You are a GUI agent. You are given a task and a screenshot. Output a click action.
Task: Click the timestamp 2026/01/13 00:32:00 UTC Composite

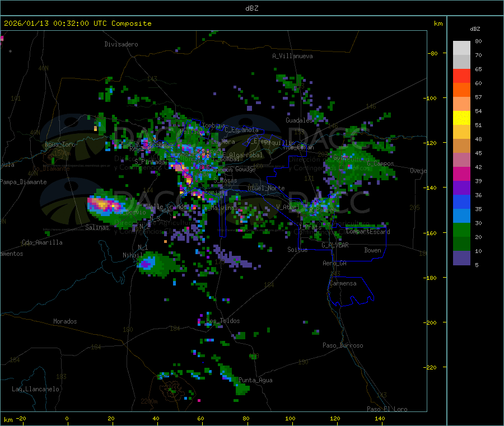(x=77, y=24)
